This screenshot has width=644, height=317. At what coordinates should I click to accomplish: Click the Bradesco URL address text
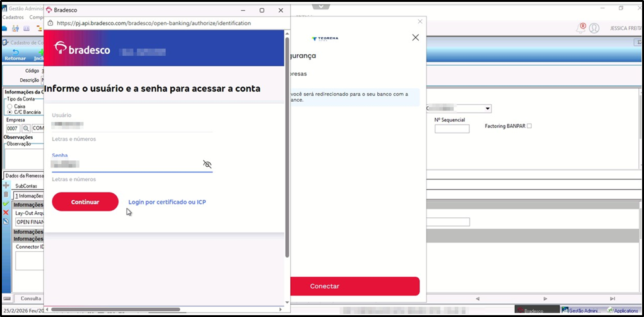coord(154,23)
